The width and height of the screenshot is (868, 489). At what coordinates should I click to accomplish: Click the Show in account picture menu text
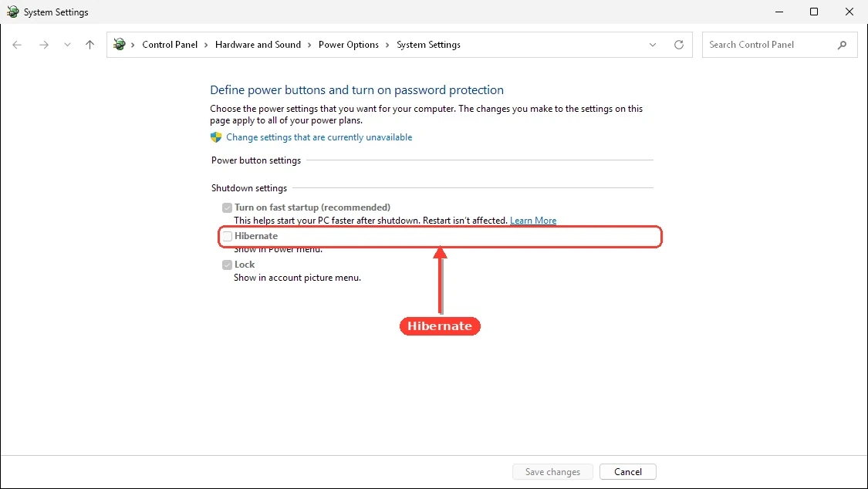click(297, 278)
